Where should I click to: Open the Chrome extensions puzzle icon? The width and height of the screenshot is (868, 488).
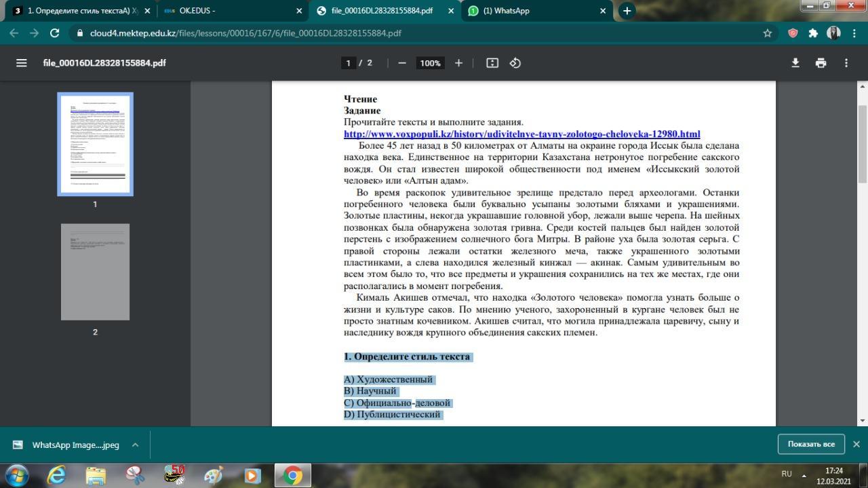[x=813, y=33]
